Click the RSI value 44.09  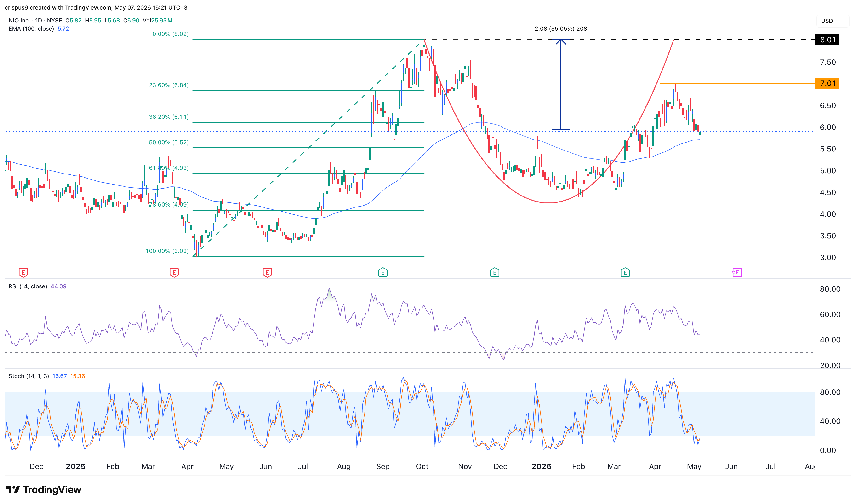(x=58, y=287)
